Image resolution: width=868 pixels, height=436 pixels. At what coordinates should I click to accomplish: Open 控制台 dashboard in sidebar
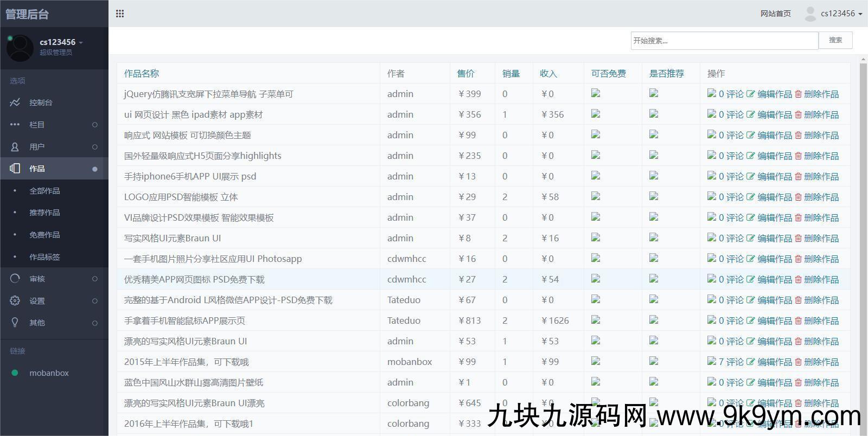tap(41, 102)
